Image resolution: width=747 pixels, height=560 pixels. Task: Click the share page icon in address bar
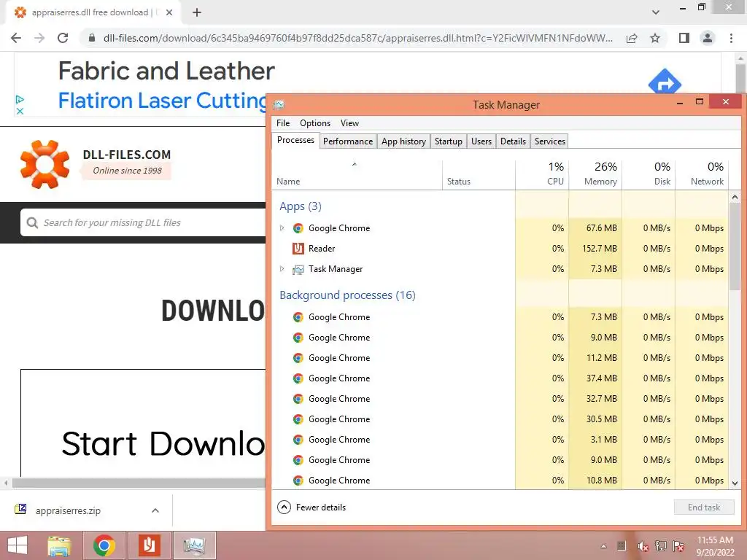632,38
